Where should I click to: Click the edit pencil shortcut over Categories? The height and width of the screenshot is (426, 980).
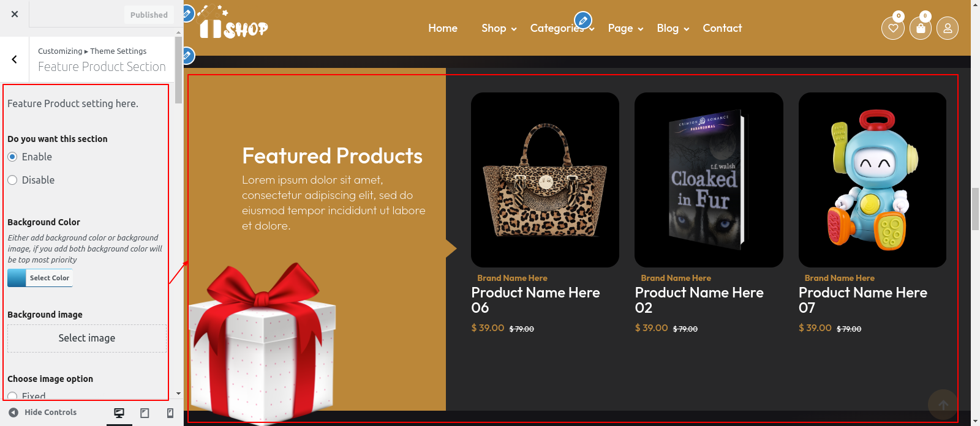tap(583, 20)
